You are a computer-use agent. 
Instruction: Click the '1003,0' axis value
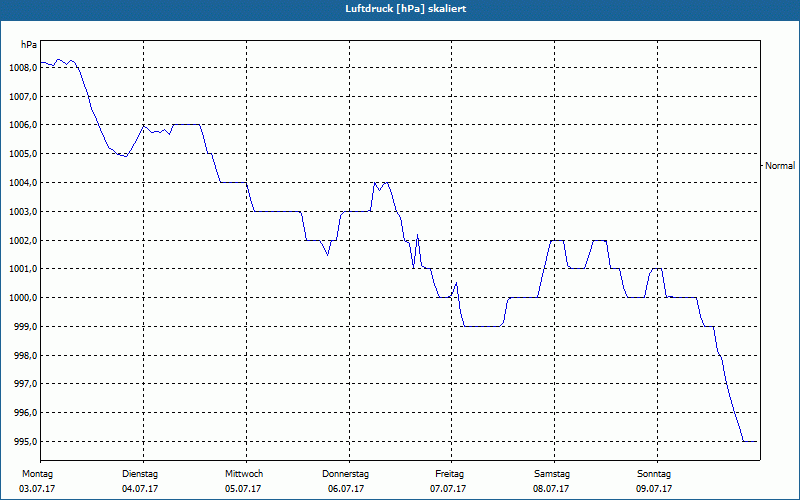[x=23, y=212]
